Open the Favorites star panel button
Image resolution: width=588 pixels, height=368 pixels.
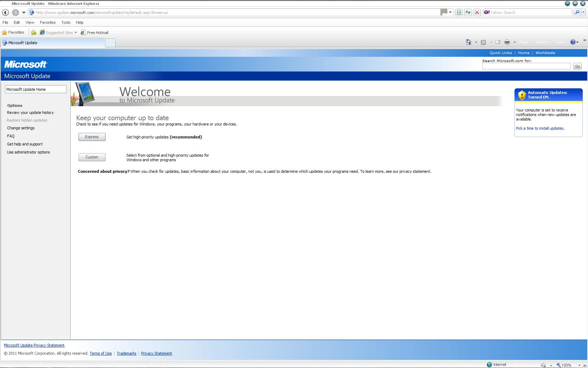point(13,32)
